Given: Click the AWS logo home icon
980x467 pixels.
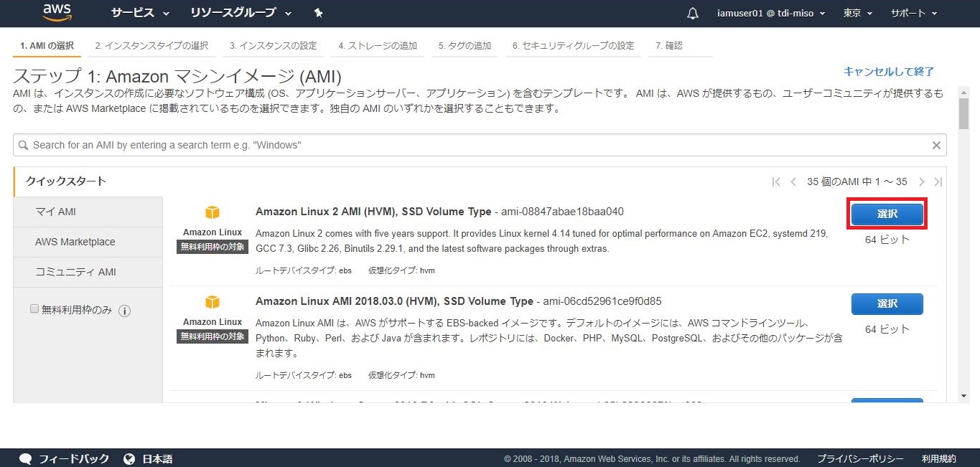Looking at the screenshot, I should 57,12.
